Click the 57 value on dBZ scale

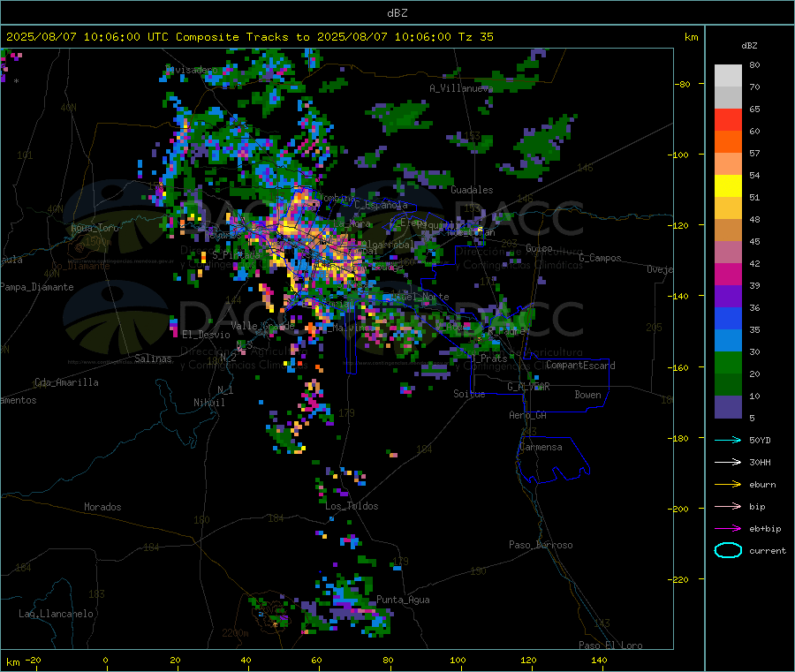point(754,153)
